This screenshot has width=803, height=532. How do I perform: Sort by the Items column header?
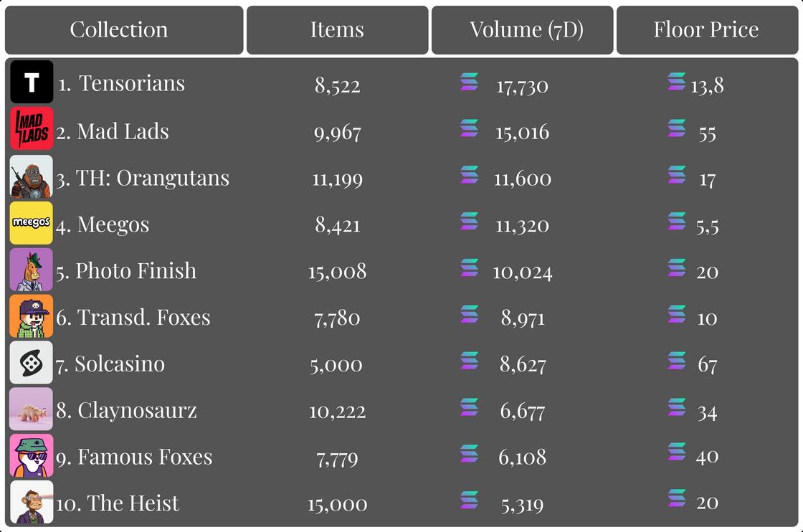337,29
